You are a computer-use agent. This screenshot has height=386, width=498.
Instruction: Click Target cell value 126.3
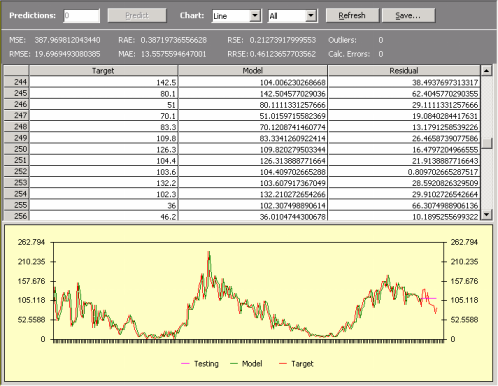pyautogui.click(x=103, y=150)
